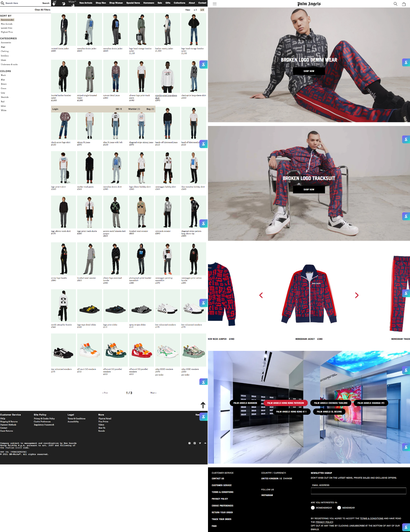This screenshot has height=532, width=410.
Task: Open the twisted denim jacket product image
Action: coord(63,29)
